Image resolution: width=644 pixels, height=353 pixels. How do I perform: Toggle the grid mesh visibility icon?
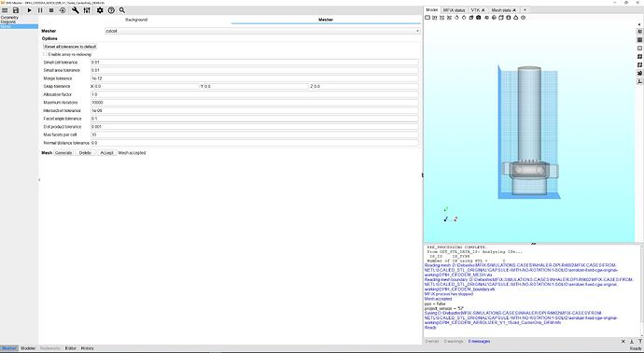point(639,40)
